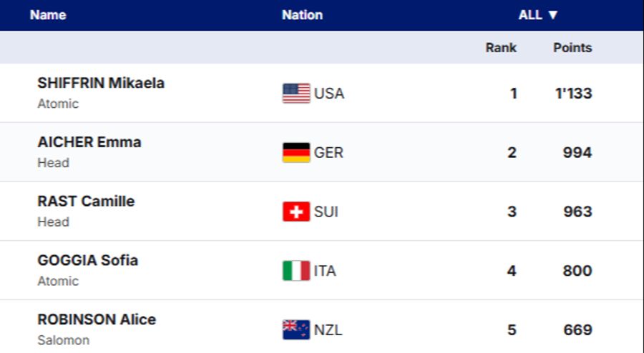
Task: Open the ALL filter dropdown
Action: [538, 15]
